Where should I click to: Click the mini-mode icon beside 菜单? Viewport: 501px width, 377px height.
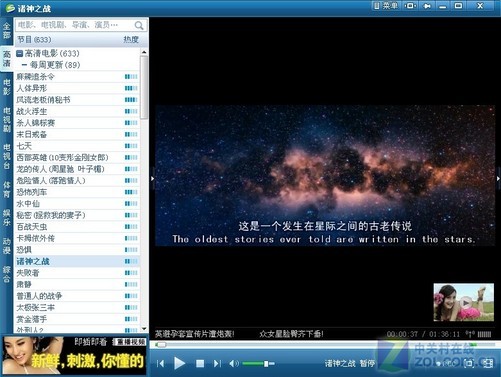410,6
